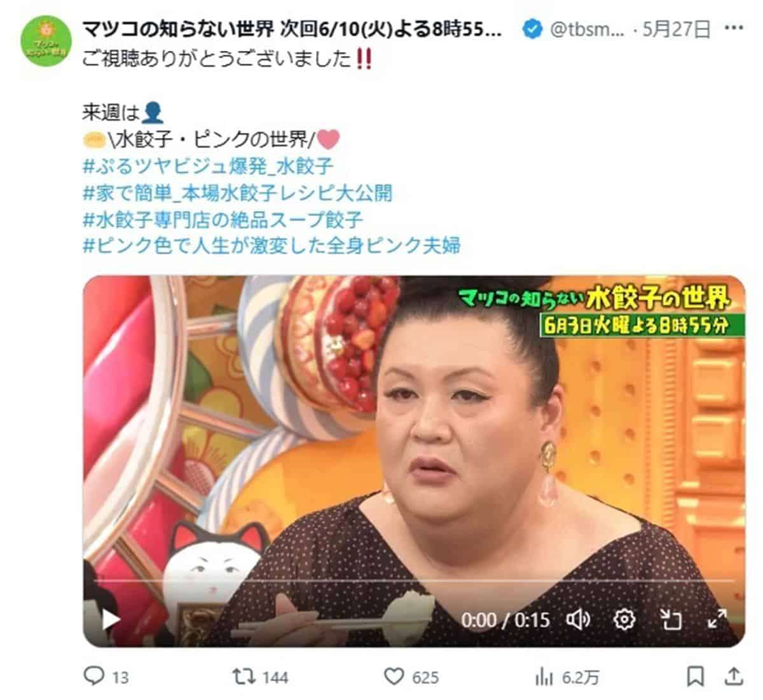The height and width of the screenshot is (700, 763).
Task: Mute the video volume speaker icon
Action: [578, 619]
